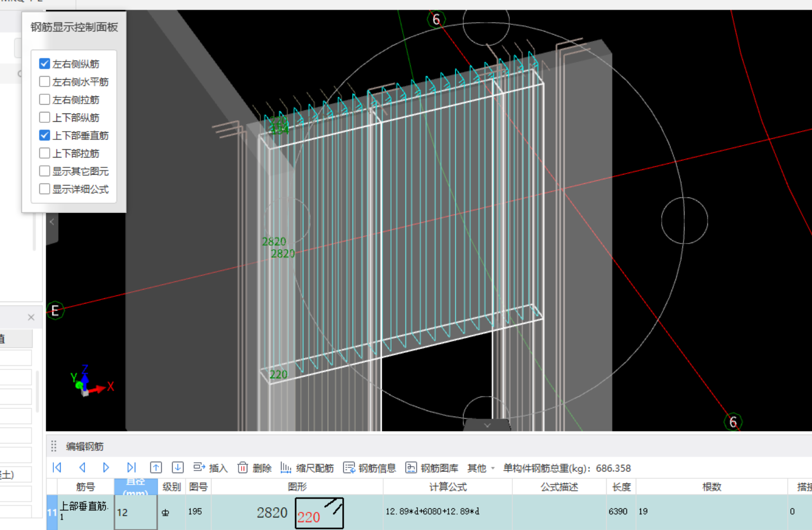The width and height of the screenshot is (812, 530).
Task: Enable the 左右侧拉筋 checkbox
Action: point(45,99)
